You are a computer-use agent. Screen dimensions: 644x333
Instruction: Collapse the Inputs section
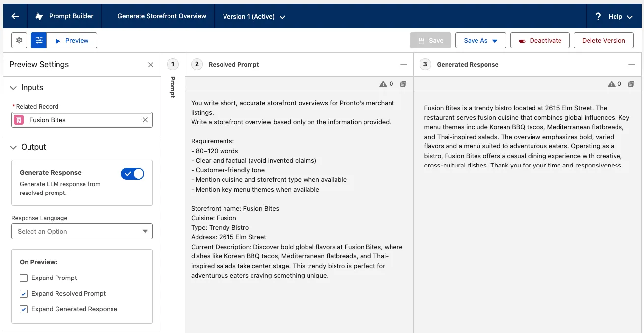pyautogui.click(x=13, y=88)
